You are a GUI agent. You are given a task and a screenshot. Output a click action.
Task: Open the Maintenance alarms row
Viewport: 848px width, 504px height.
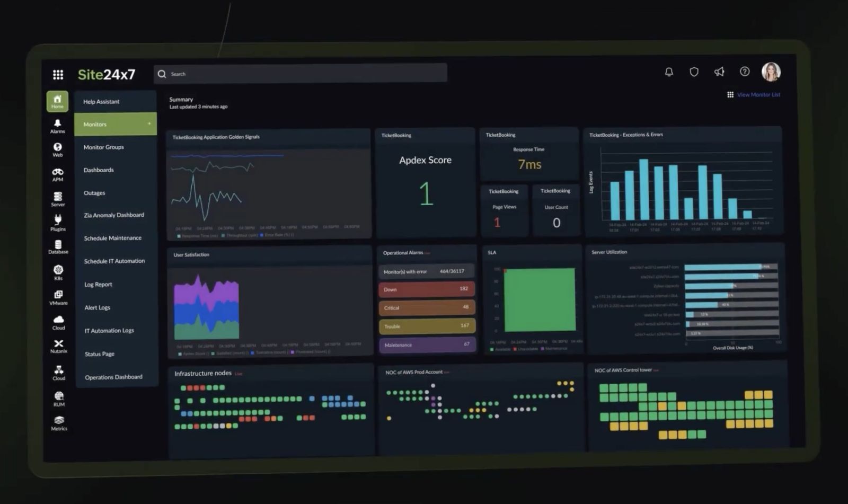[427, 344]
